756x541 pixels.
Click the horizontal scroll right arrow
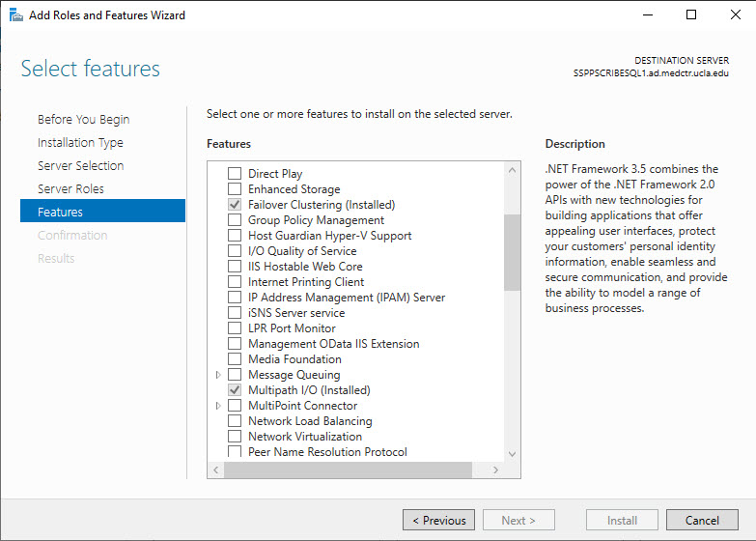(x=495, y=470)
